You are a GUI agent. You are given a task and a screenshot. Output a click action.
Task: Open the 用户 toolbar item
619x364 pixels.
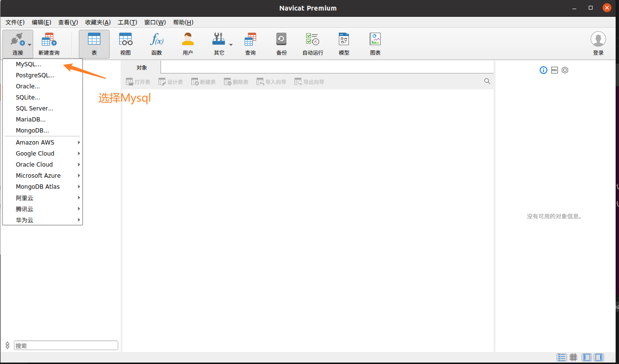tap(188, 44)
